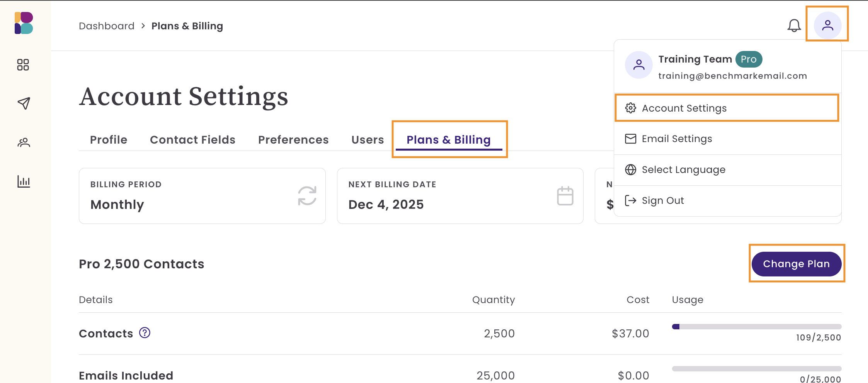This screenshot has width=868, height=383.
Task: Open the dashboard grid icon in sidebar
Action: pyautogui.click(x=23, y=65)
